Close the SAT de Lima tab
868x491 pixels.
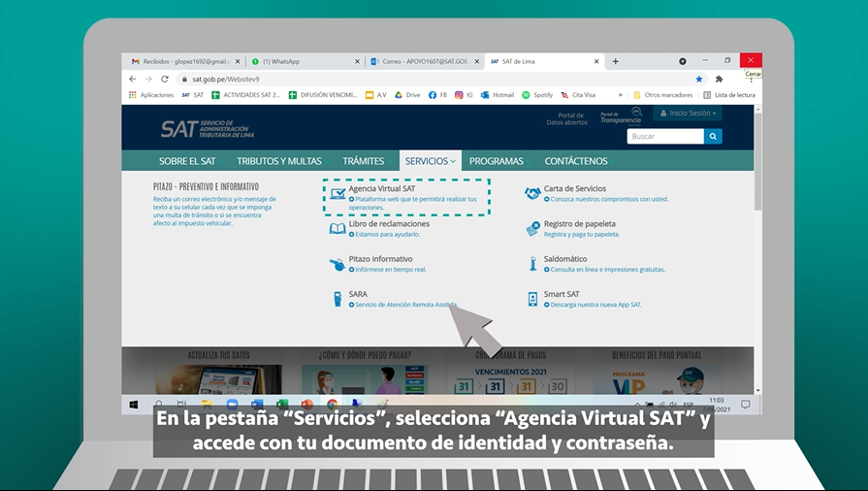pos(596,61)
